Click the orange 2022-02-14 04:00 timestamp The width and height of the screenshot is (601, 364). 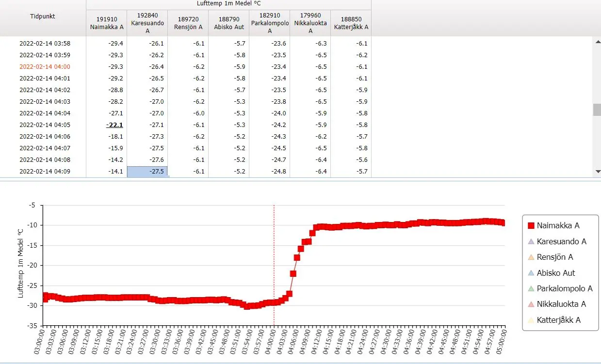pyautogui.click(x=45, y=67)
